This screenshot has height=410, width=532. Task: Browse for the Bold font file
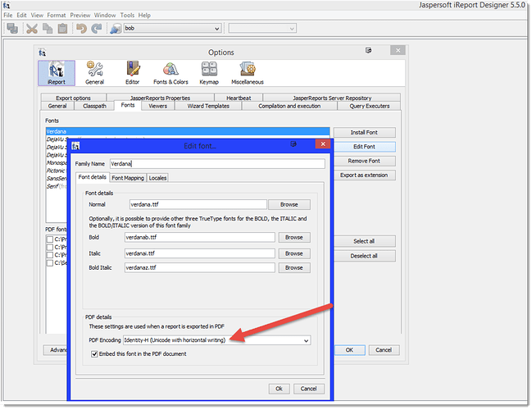294,237
